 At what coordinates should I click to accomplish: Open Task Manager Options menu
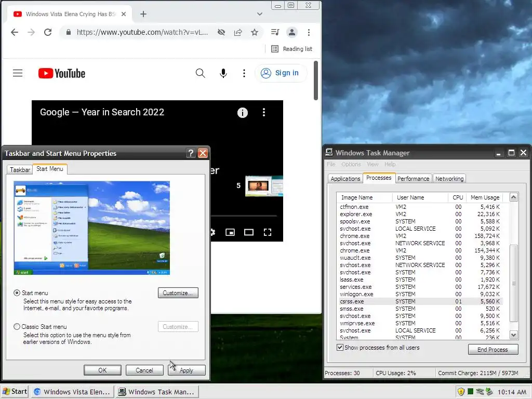(x=351, y=164)
